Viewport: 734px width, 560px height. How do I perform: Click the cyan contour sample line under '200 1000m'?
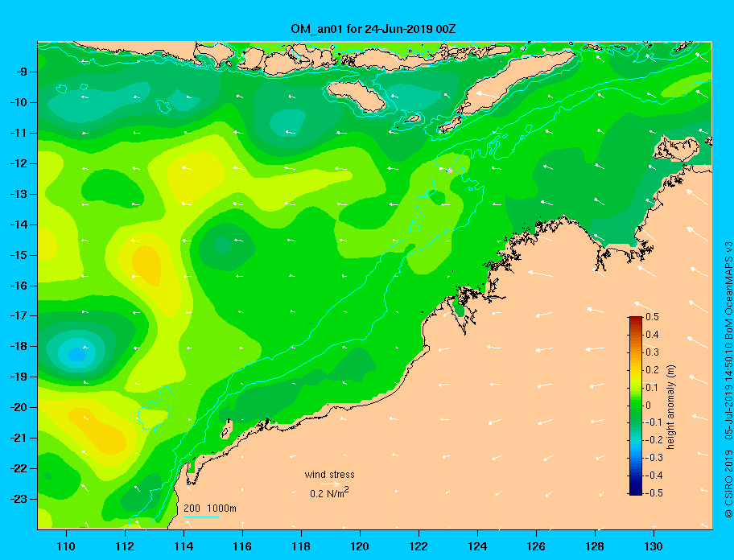tap(202, 517)
